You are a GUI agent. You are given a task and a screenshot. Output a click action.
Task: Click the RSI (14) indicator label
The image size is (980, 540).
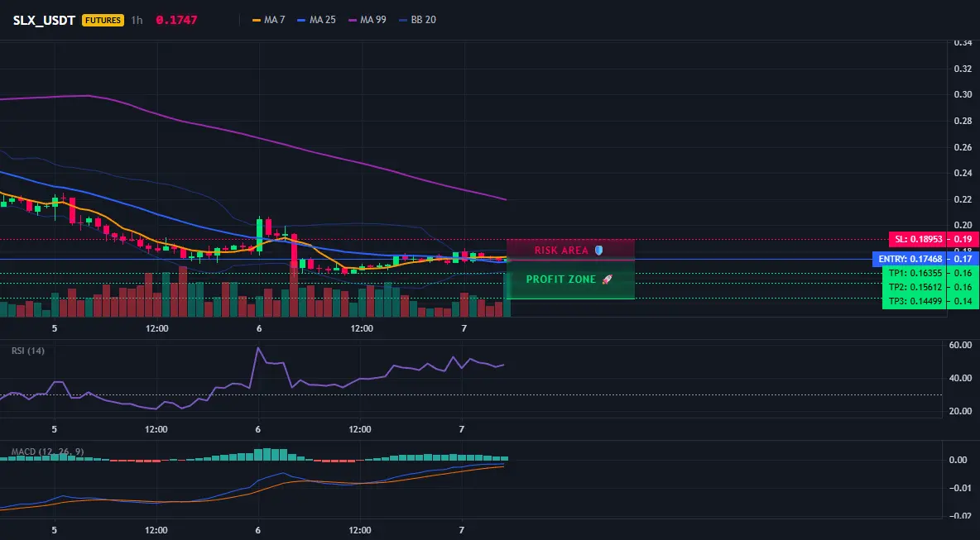click(x=28, y=351)
